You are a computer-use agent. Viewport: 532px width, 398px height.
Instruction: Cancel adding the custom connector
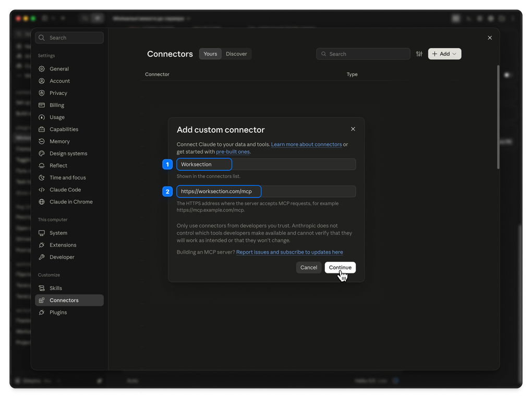309,267
